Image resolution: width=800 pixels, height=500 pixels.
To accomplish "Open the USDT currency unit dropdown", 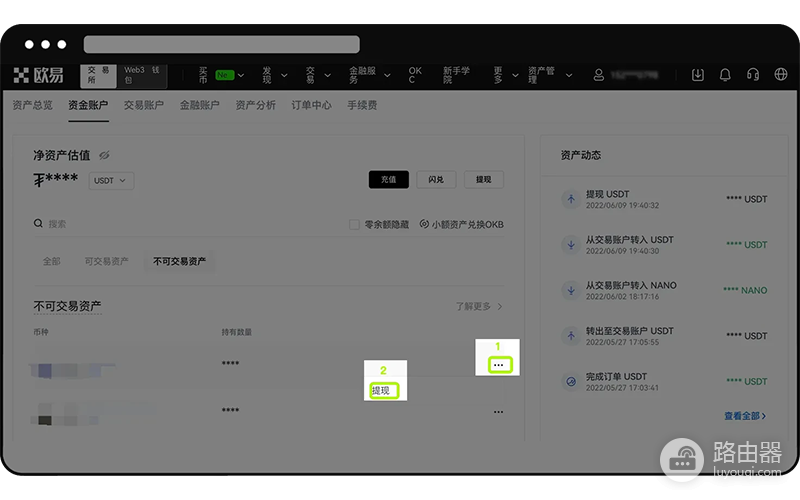I will [x=111, y=181].
